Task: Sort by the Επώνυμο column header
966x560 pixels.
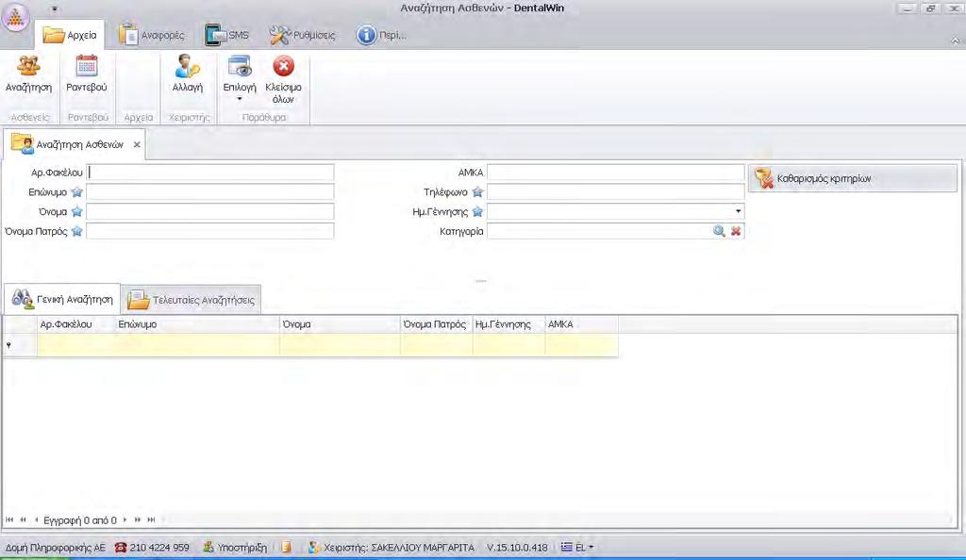Action: tap(197, 324)
